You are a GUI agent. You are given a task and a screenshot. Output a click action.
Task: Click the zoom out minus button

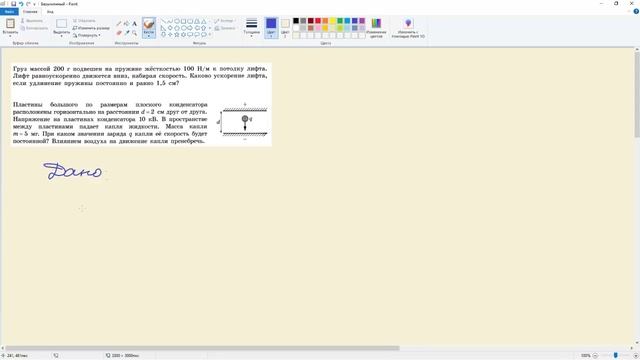pos(595,356)
